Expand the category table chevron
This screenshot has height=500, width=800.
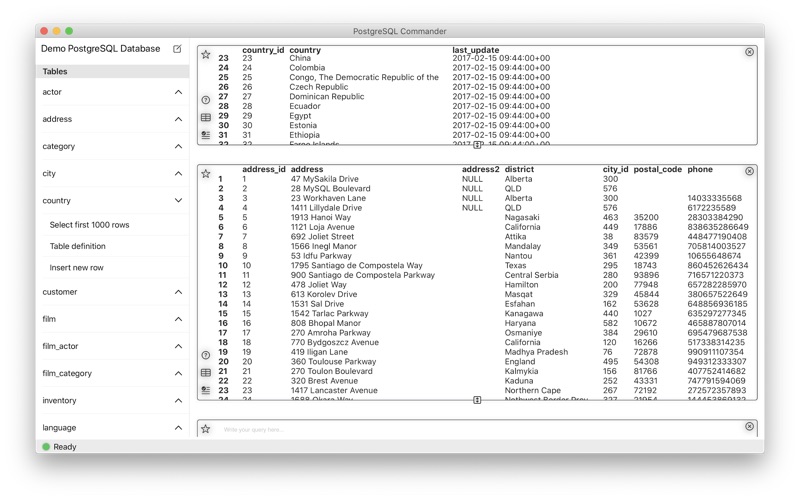coord(178,146)
